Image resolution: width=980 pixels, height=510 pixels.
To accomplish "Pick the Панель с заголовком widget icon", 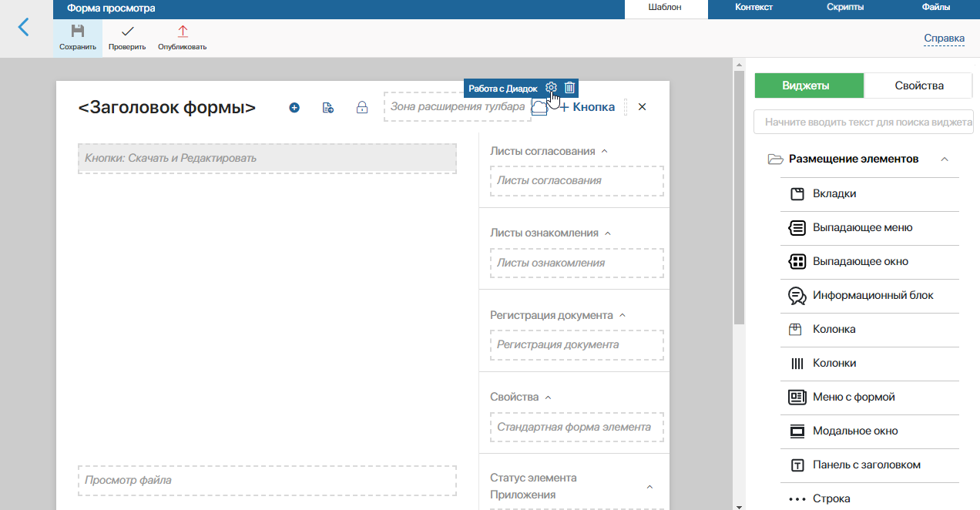I will (x=797, y=465).
